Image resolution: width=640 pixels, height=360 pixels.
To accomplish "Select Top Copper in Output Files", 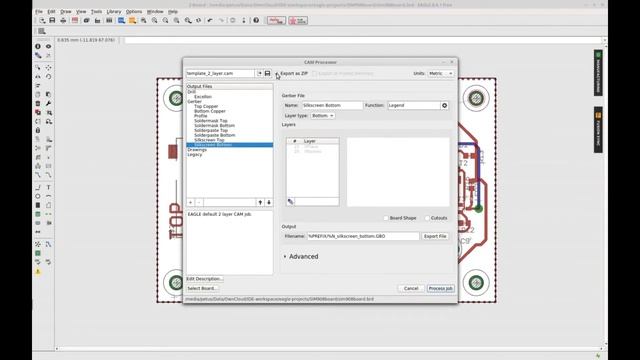I will [x=206, y=106].
